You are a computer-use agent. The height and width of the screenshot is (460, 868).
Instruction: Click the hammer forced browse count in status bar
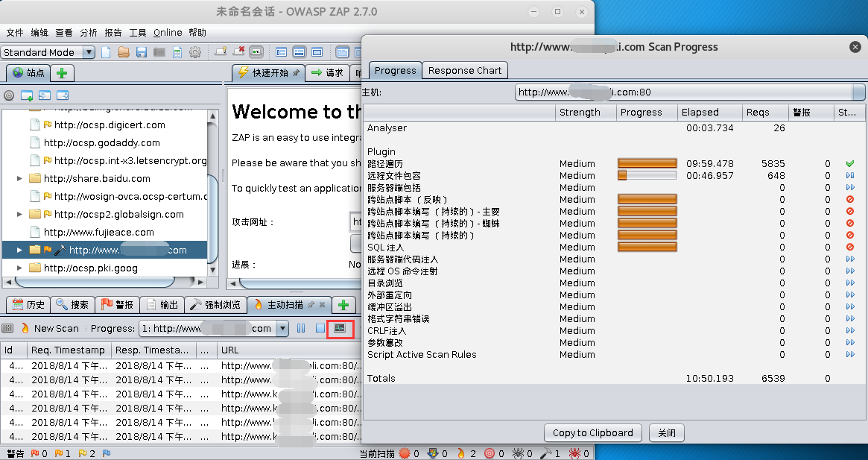coord(549,453)
